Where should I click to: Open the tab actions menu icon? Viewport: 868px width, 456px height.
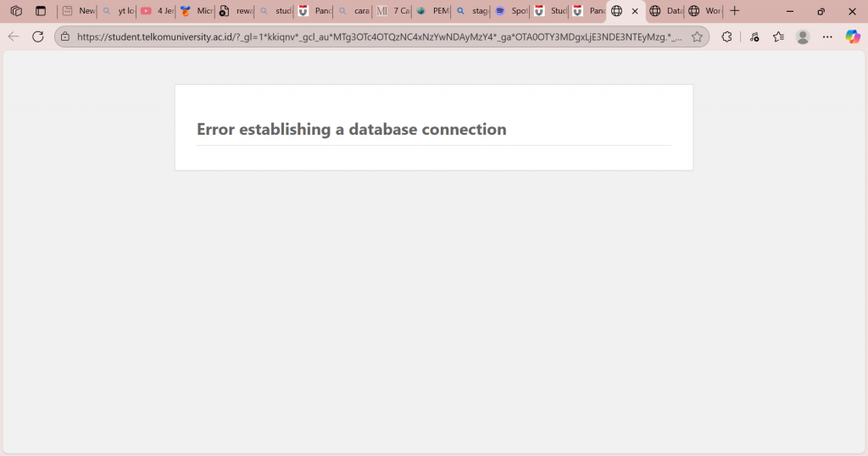41,11
